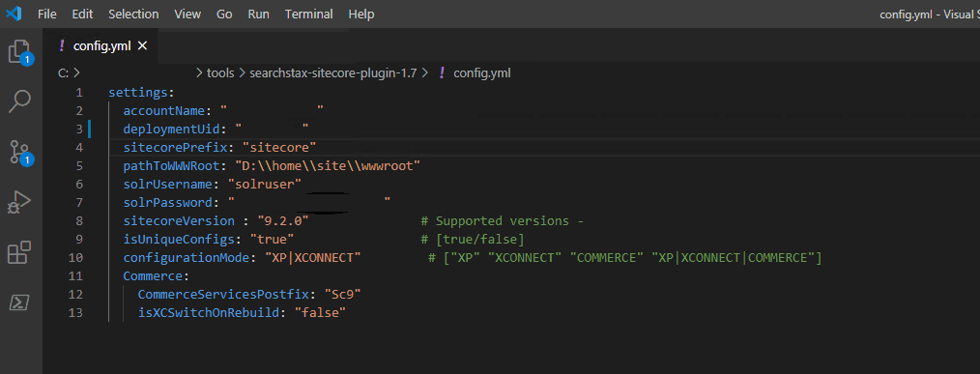Click the "XP|XCONNECT" value
980x374 pixels.
[x=313, y=258]
